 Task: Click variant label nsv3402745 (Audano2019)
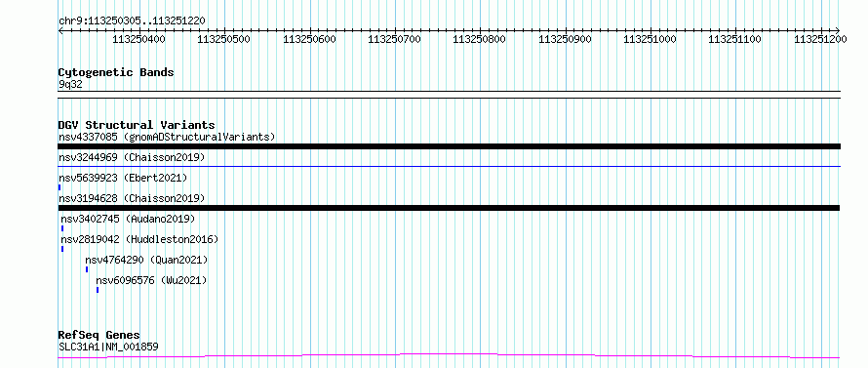[x=128, y=219]
